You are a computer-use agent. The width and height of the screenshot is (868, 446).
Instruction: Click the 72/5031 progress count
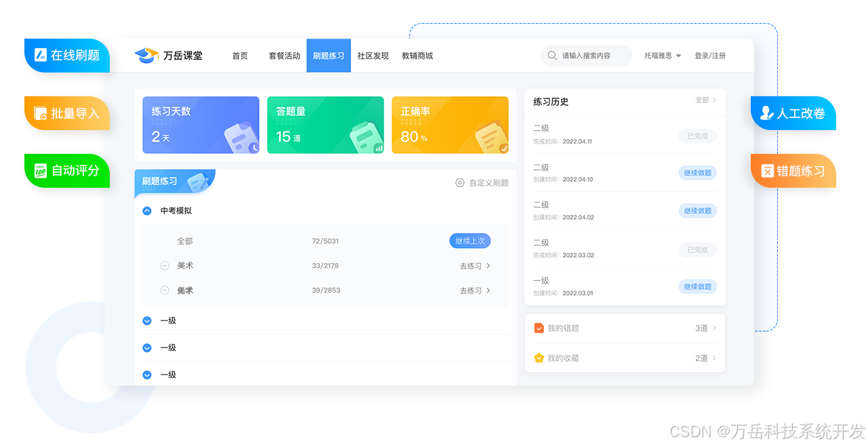[x=325, y=241]
